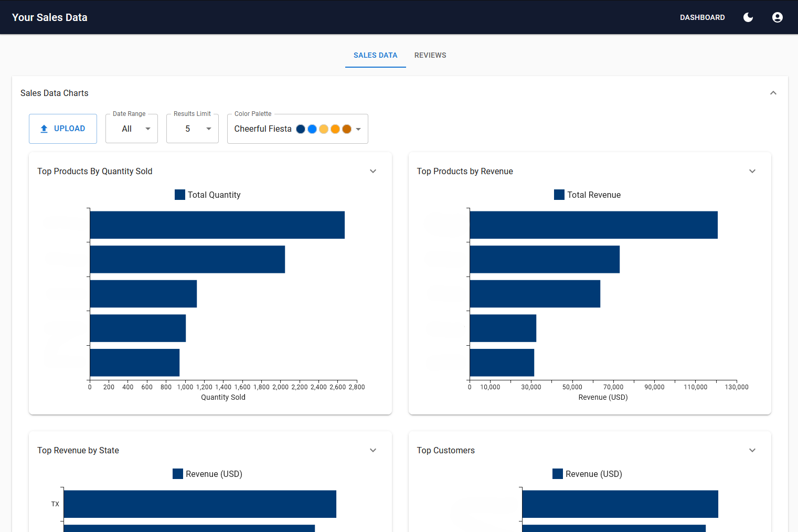This screenshot has height=532, width=798.
Task: Open the Date Range dropdown
Action: tap(132, 129)
